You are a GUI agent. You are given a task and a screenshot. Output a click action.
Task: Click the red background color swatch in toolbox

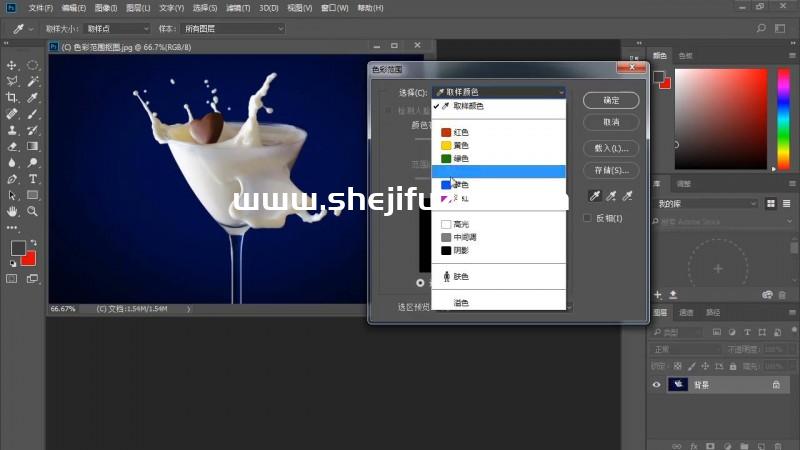pos(29,259)
